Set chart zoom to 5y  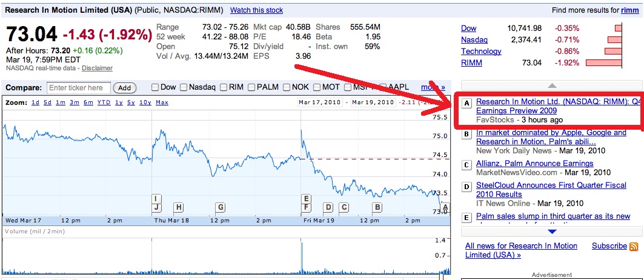pyautogui.click(x=131, y=102)
